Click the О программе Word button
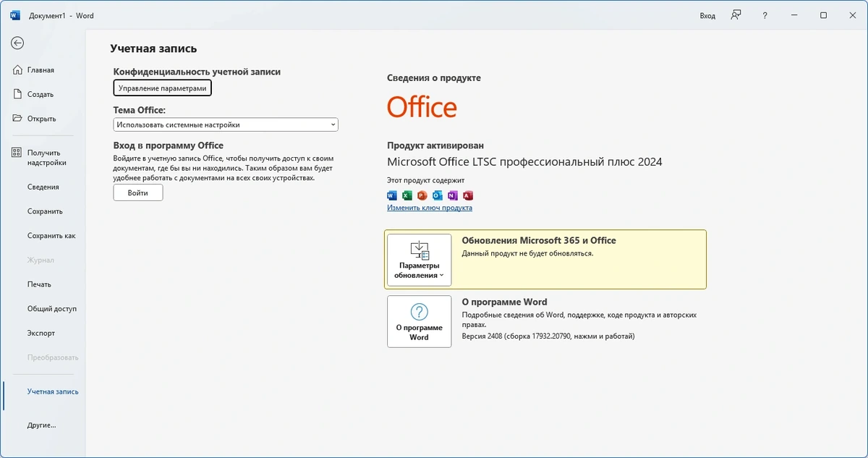 [420, 321]
